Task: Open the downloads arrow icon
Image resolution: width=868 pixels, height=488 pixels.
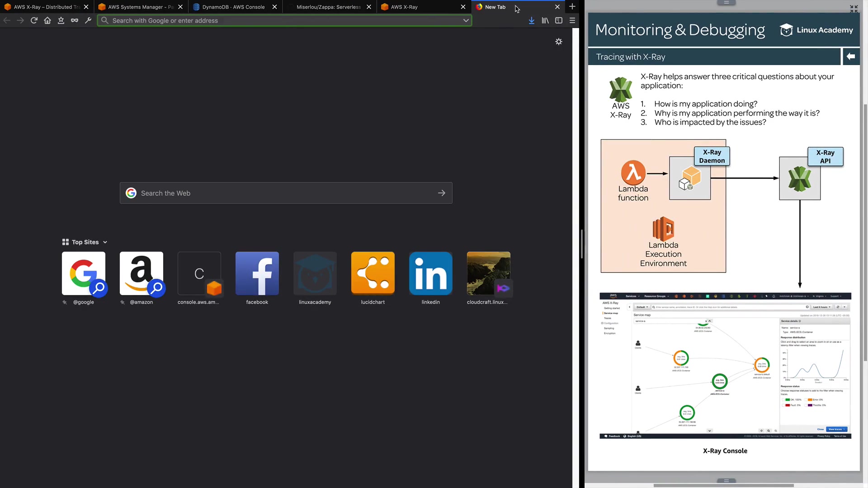Action: pos(532,20)
